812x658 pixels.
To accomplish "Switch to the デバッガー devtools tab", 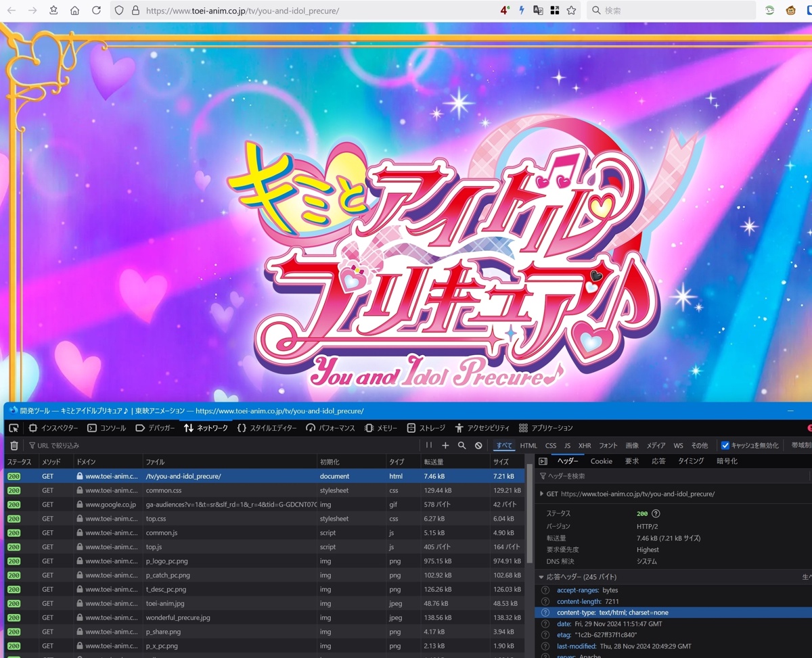I will click(x=155, y=428).
